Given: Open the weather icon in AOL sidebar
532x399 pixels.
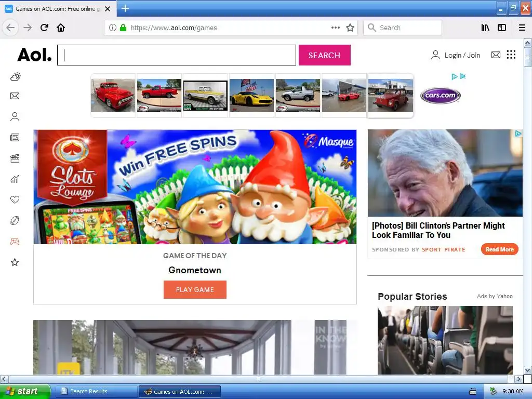Looking at the screenshot, I should coord(15,77).
